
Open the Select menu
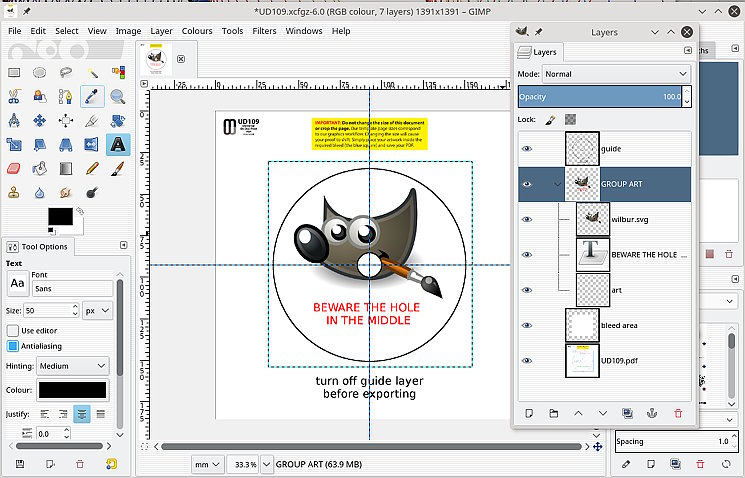(67, 31)
